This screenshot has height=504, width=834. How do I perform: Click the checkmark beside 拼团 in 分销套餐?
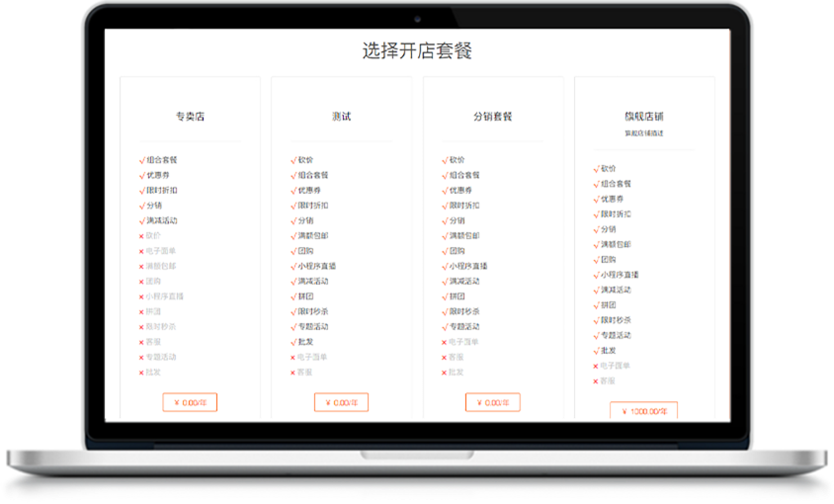pyautogui.click(x=445, y=296)
